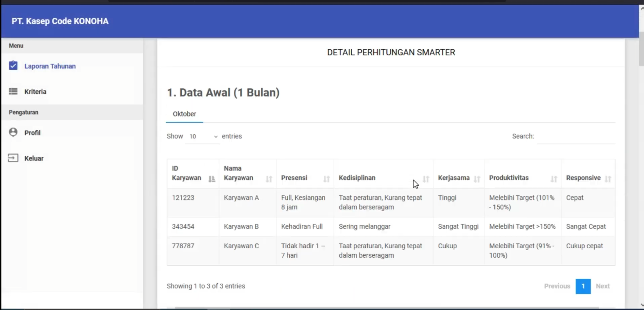Image resolution: width=644 pixels, height=310 pixels.
Task: Click PT. Kasep Code KONOHA title
Action: point(60,21)
